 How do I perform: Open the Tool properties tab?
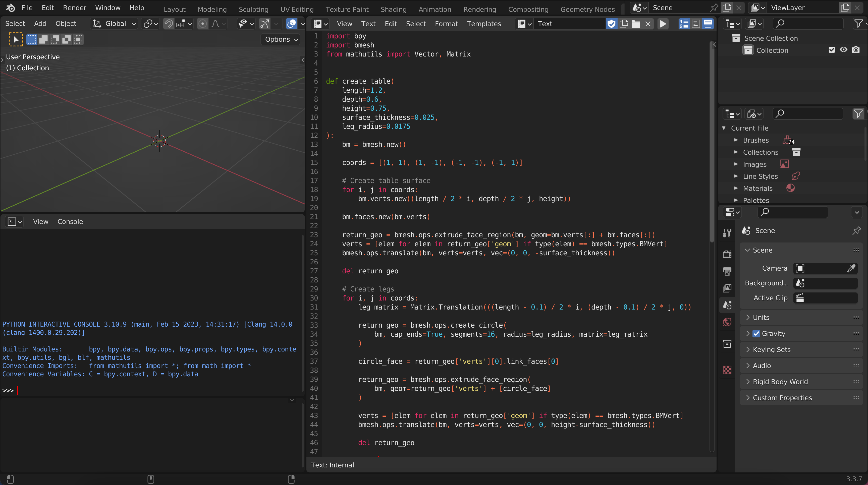[x=727, y=233]
